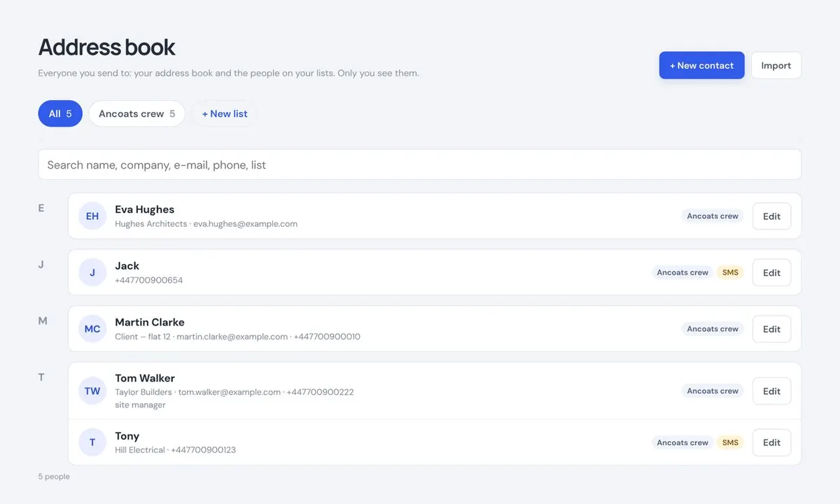Click the T section letter
This screenshot has width=840, height=504.
pyautogui.click(x=41, y=377)
